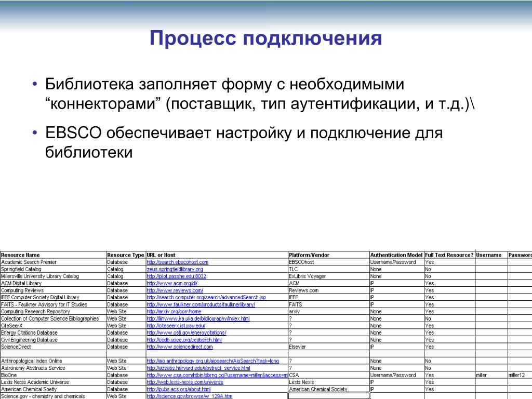Open the pubs.acs.org/about.html link
The height and width of the screenshot is (399, 532).
179,389
